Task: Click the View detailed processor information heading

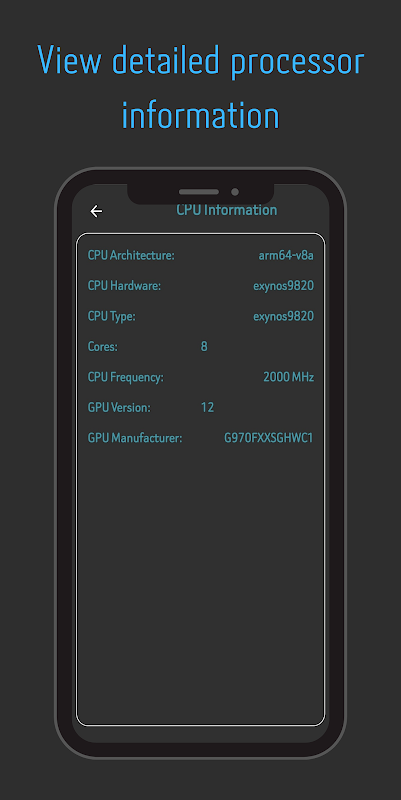Action: (x=200, y=88)
